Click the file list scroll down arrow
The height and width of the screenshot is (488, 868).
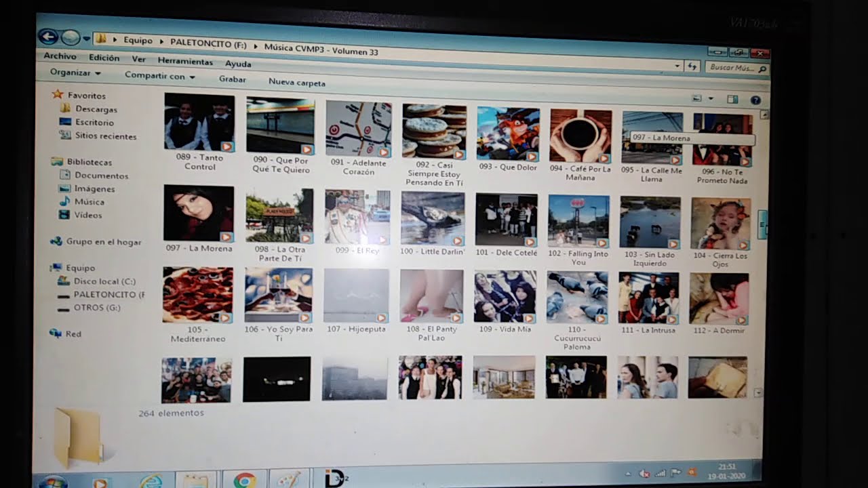(x=757, y=392)
